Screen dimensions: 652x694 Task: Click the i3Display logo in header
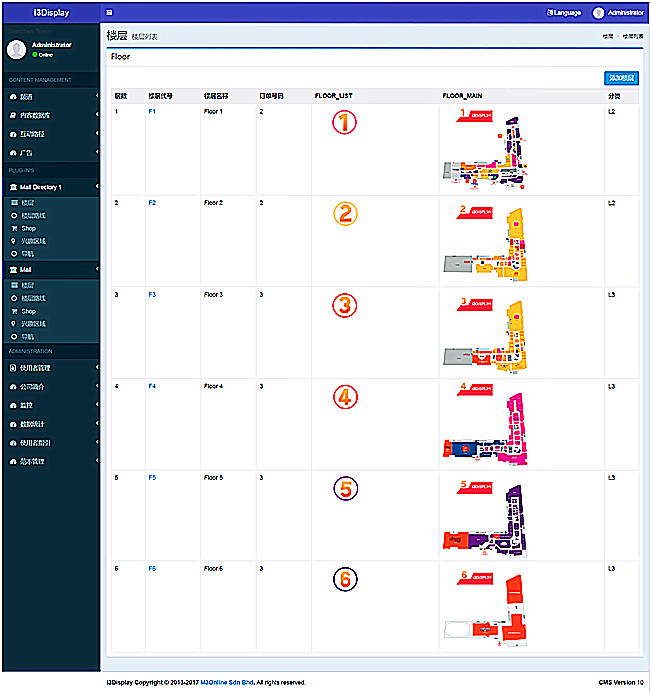[51, 12]
